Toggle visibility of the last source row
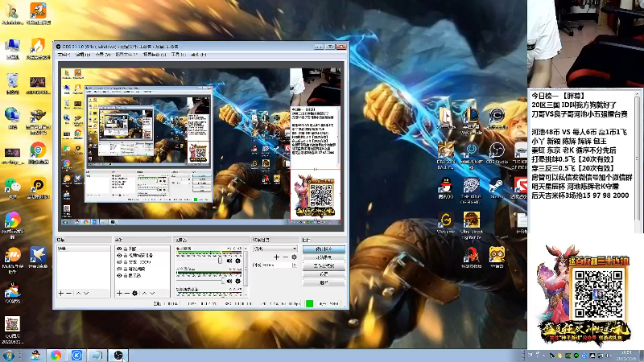 click(119, 275)
